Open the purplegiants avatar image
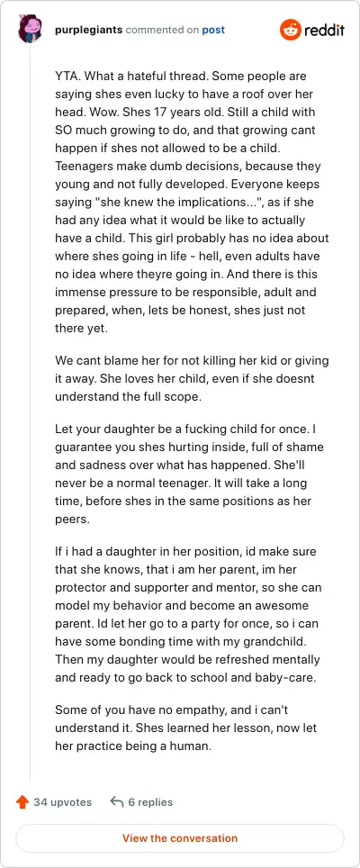Screen dimensions: 360x868 tap(30, 30)
